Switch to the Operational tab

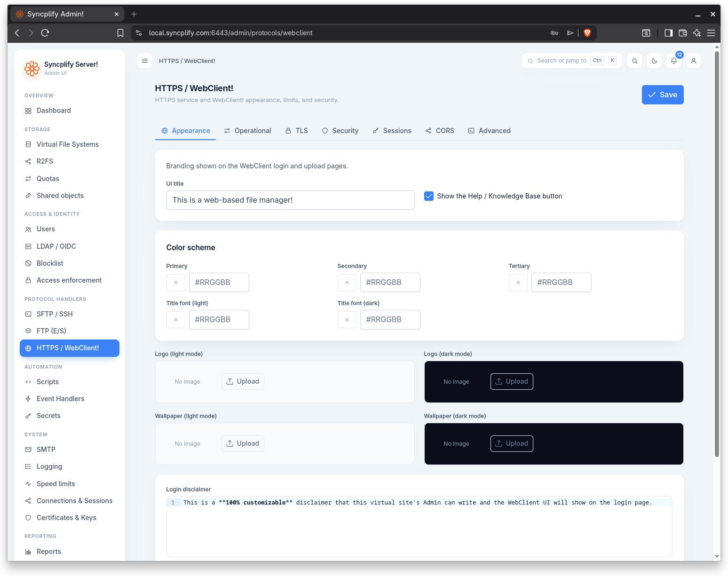point(247,131)
